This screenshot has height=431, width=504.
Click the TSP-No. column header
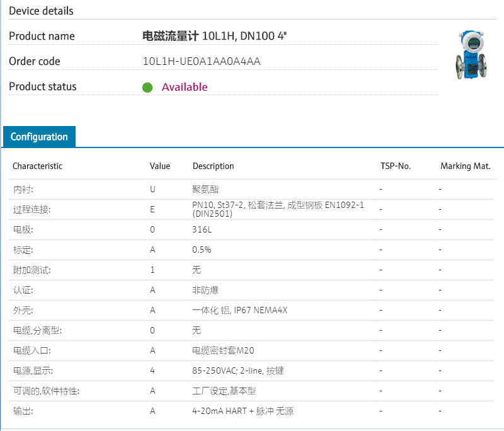click(x=396, y=166)
